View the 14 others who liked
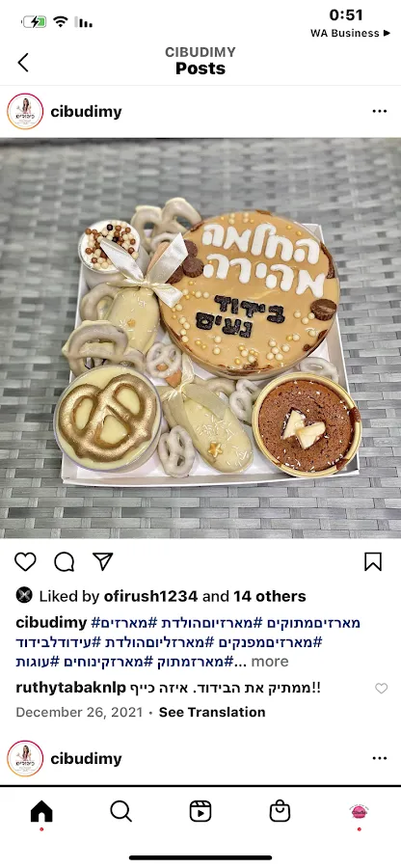The image size is (401, 868). tap(269, 596)
